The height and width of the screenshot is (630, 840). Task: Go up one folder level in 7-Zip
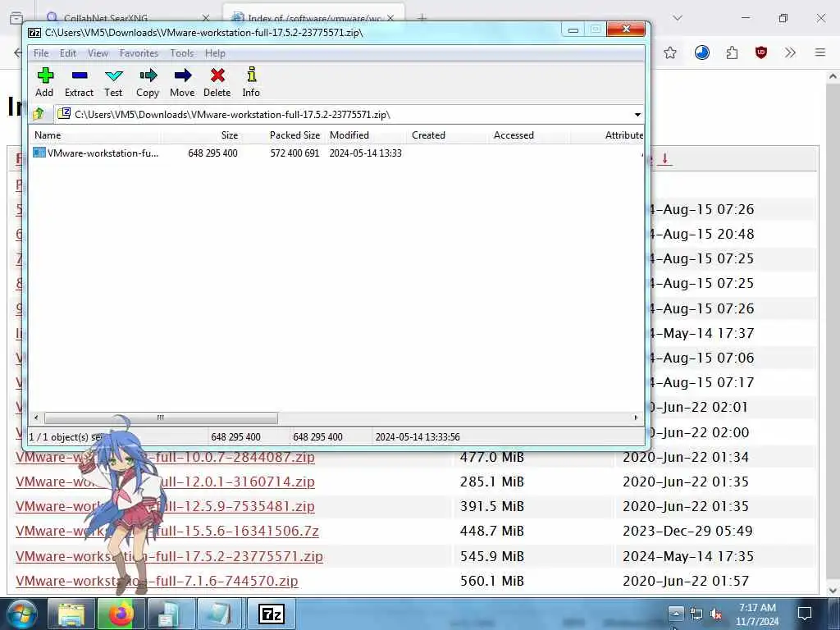click(39, 114)
